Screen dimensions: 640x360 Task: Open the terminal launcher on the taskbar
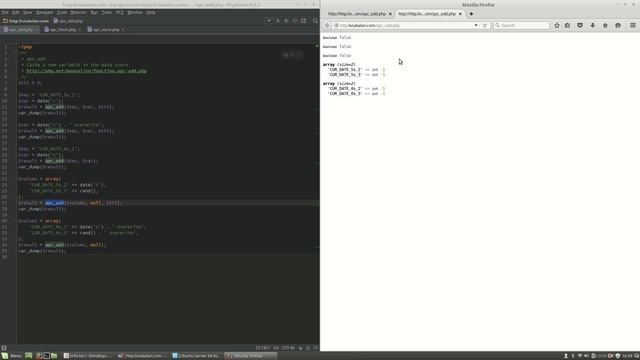pos(47,356)
